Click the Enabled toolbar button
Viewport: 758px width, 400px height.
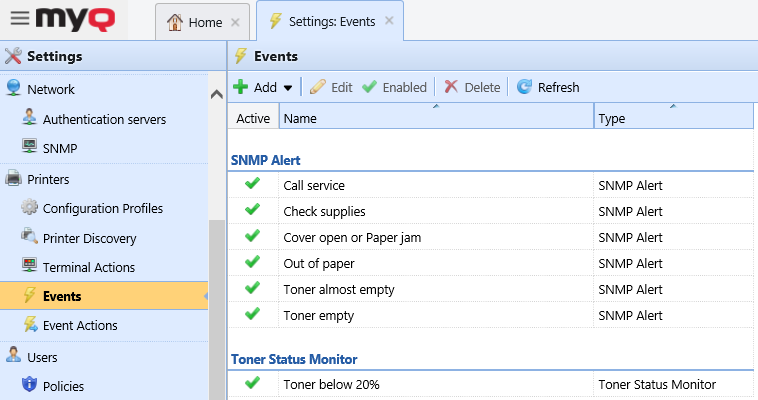point(394,87)
